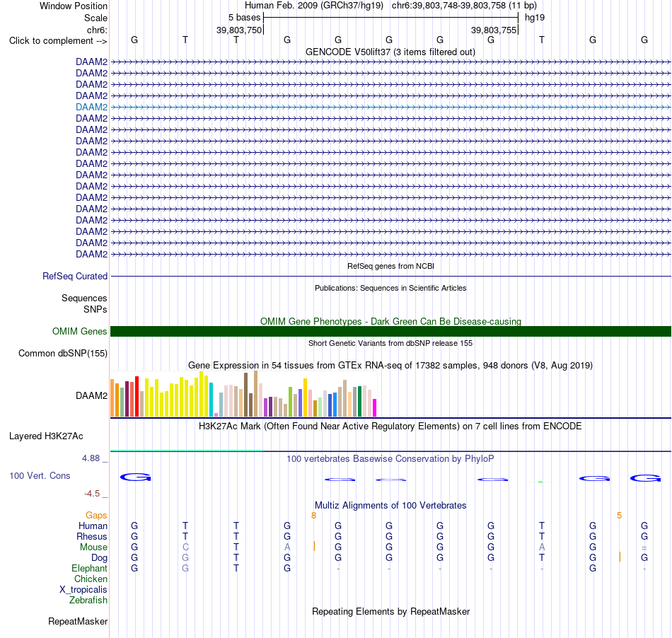
Task: Click the Mouse alignment row label
Action: (x=93, y=547)
